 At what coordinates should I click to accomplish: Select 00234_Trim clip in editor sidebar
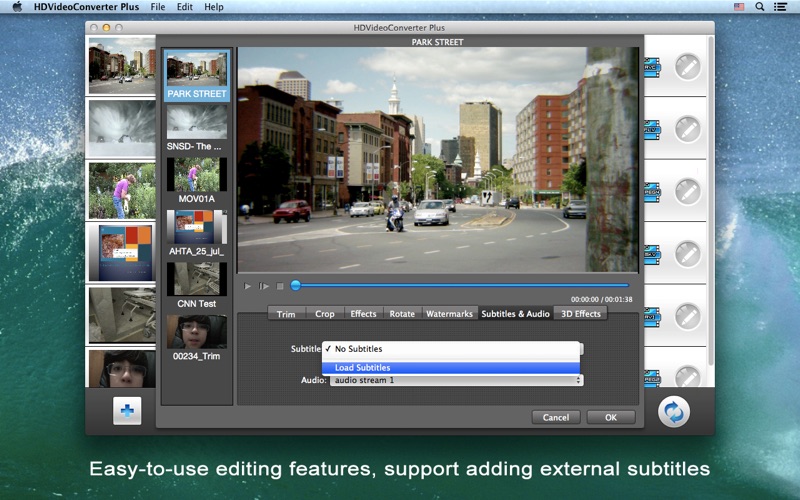coord(196,338)
